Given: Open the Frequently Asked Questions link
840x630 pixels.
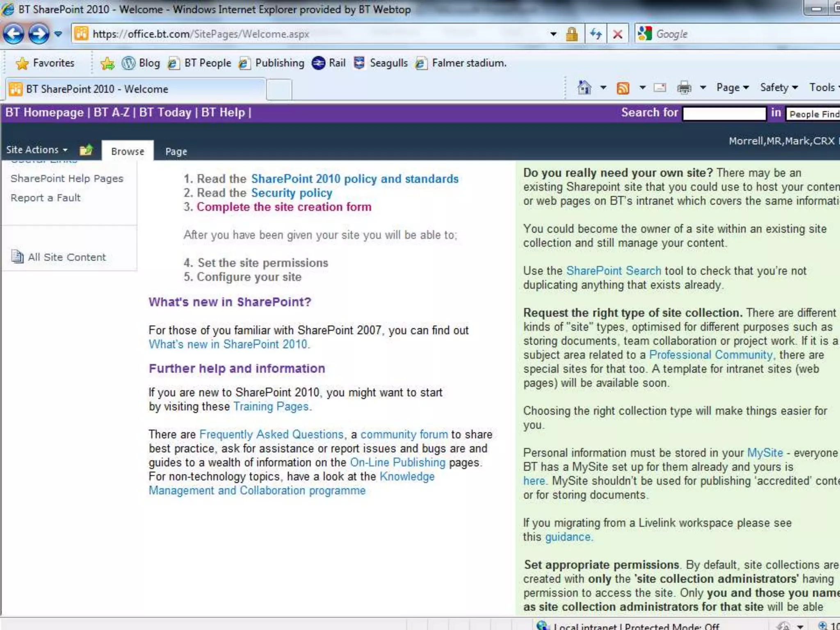Looking at the screenshot, I should pyautogui.click(x=272, y=434).
